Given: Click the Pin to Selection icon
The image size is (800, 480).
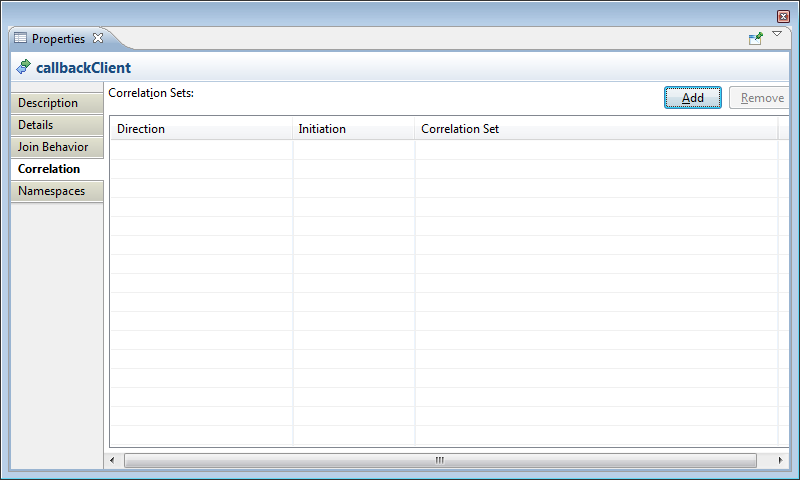Looking at the screenshot, I should tap(756, 38).
